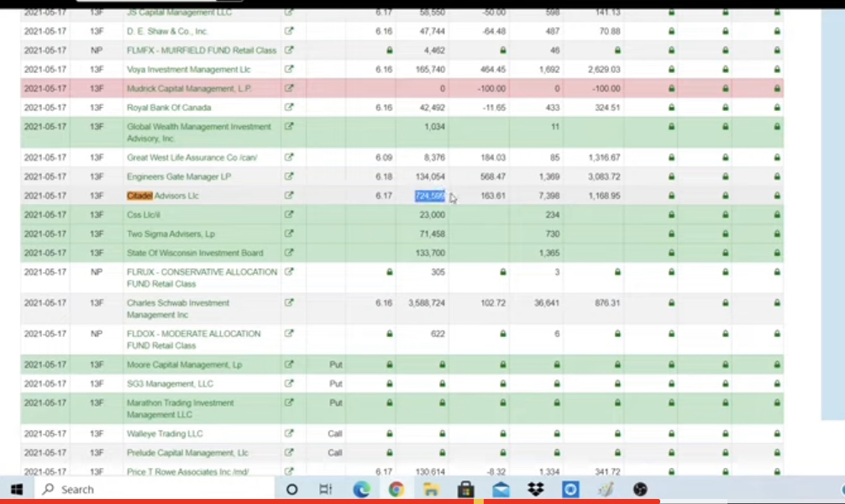Click the Engineers Gate Manager LP link
The image size is (845, 504).
tap(177, 176)
